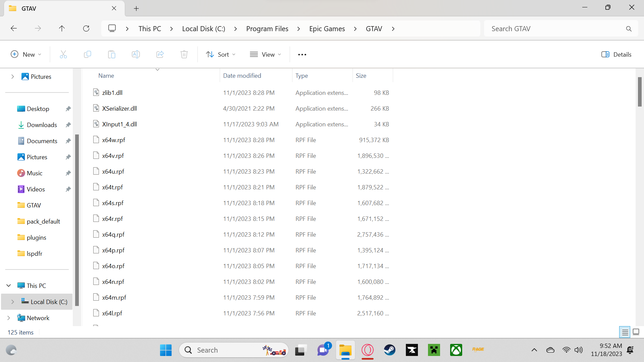Open See more options ellipsis
This screenshot has height=362, width=644.
click(x=302, y=54)
